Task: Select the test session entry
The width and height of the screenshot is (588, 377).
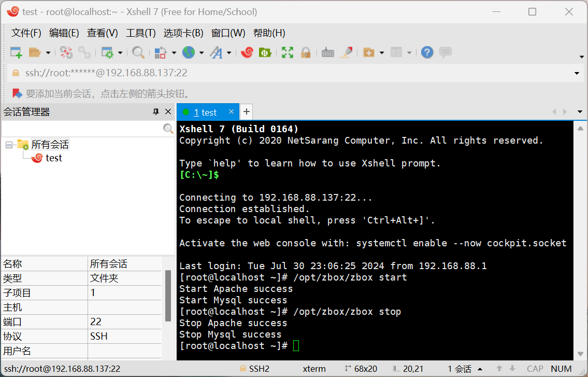Action: coord(54,158)
